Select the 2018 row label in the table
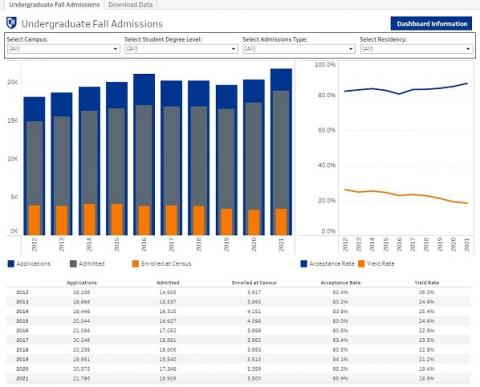The image size is (480, 387). pos(22,350)
